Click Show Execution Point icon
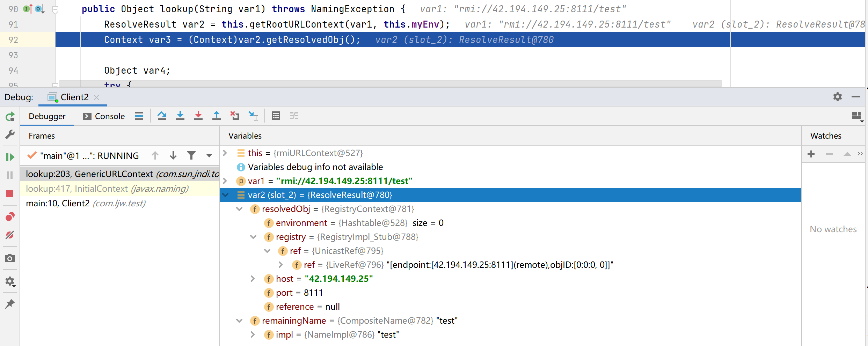The image size is (868, 346). pyautogui.click(x=139, y=116)
